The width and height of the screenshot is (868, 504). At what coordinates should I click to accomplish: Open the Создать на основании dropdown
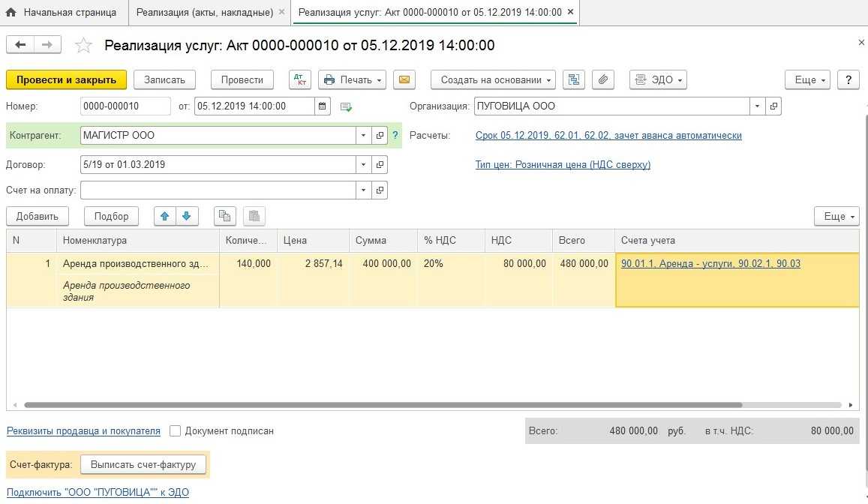click(493, 79)
